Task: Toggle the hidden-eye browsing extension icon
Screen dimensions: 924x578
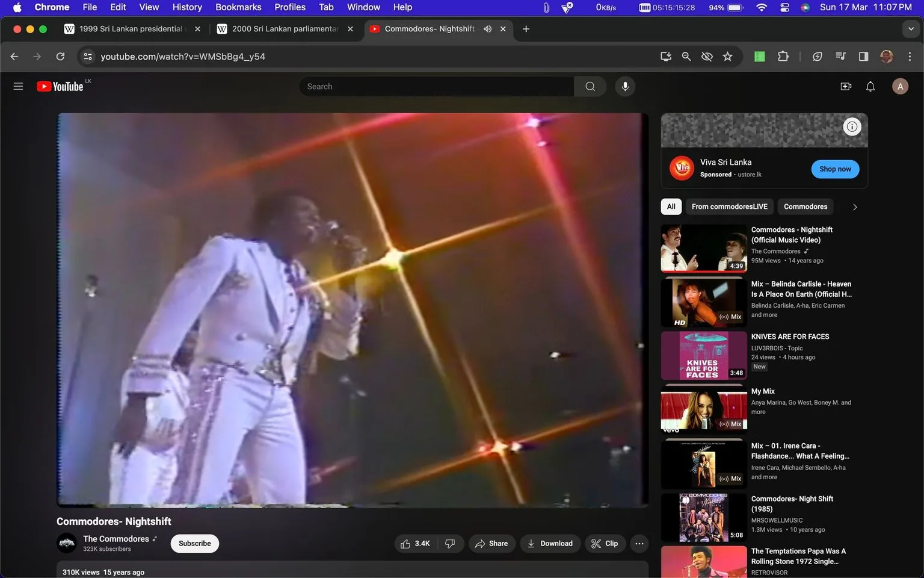Action: [706, 56]
